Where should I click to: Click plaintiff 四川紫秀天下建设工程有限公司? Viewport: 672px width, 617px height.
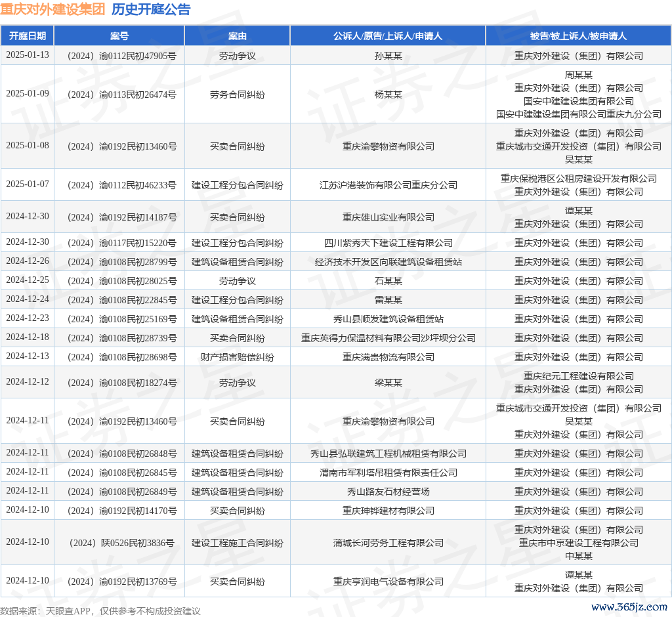(x=388, y=243)
